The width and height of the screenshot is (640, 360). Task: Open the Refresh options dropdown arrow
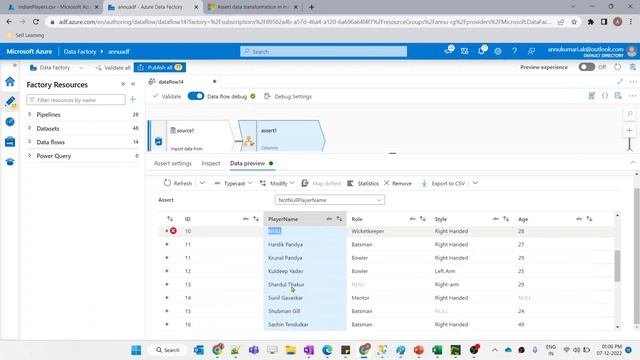coord(202,183)
